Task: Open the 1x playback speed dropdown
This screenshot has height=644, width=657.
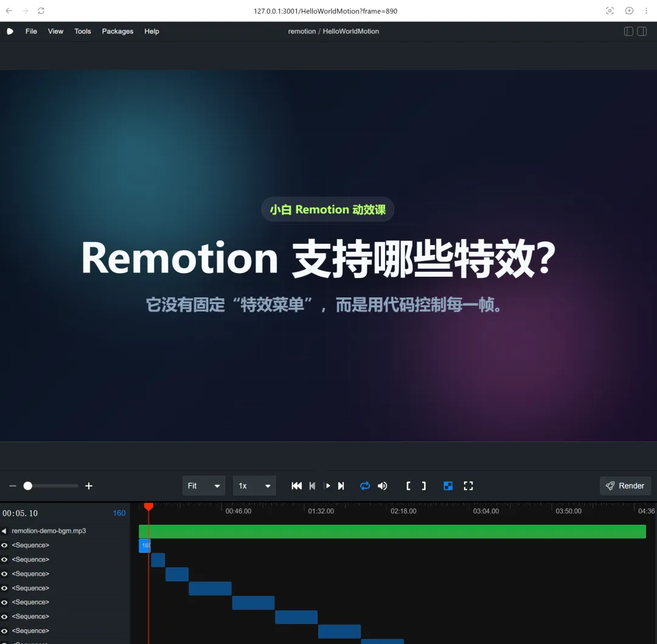Action: [254, 486]
